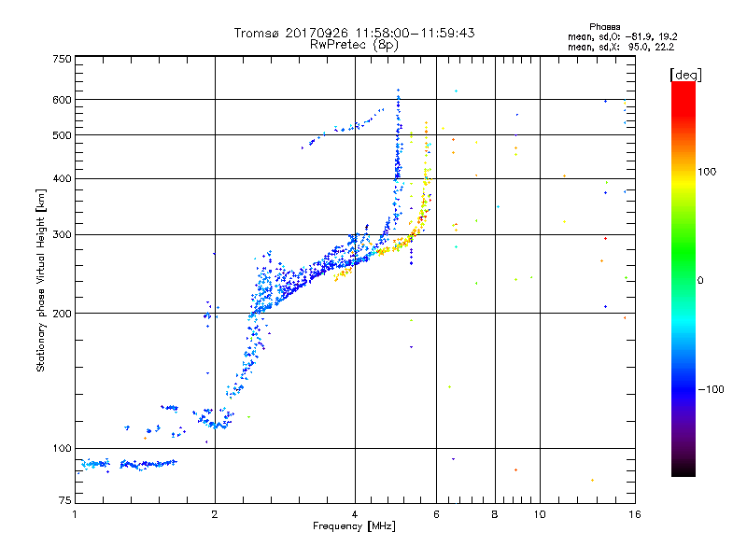Click the plot title 'Tromsø 20170926 11:58:00-11:59:43'
This screenshot has width=747, height=560.
pyautogui.click(x=354, y=33)
